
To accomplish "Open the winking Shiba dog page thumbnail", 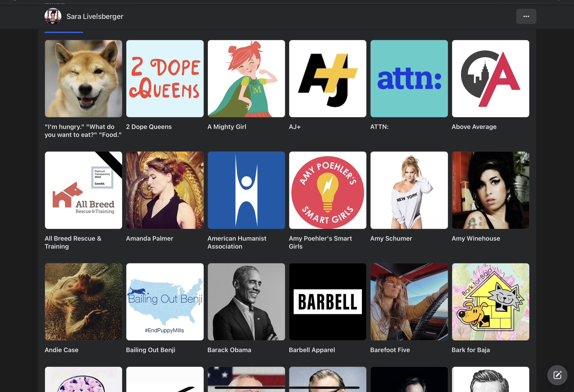I will pos(83,79).
